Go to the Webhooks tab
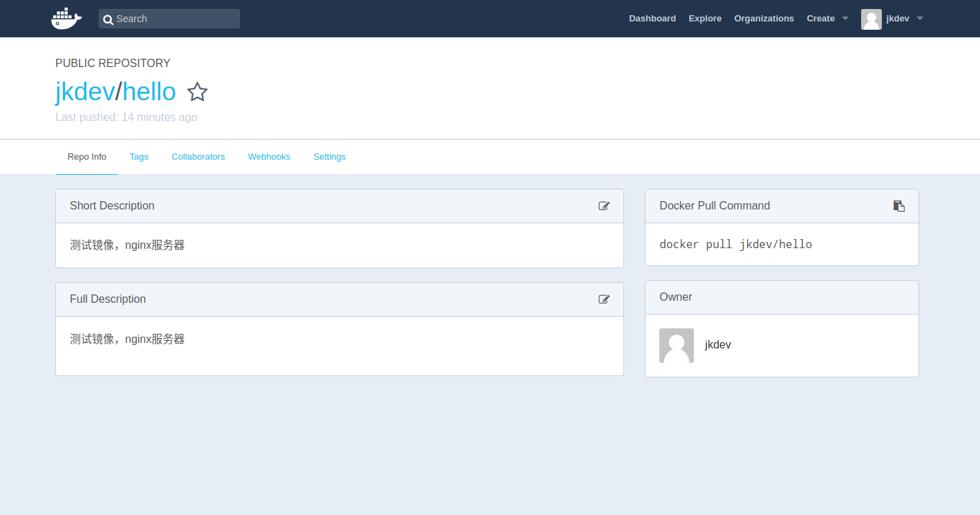The width and height of the screenshot is (980, 515). 269,157
